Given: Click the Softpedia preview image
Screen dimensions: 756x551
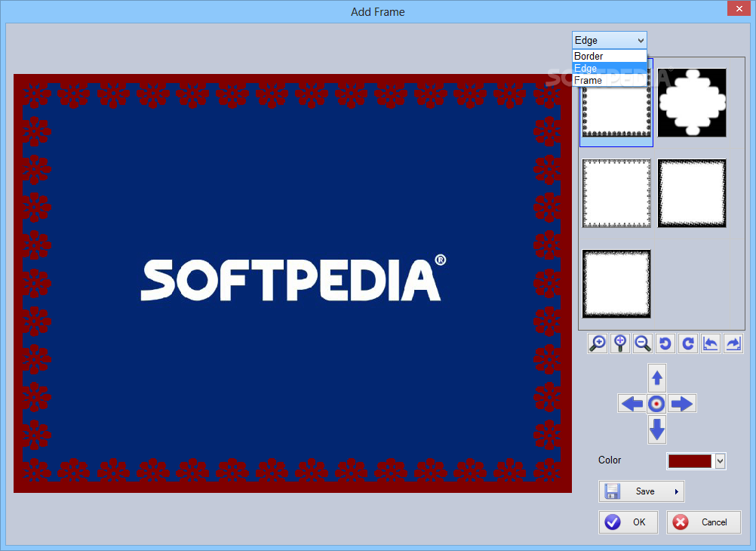Looking at the screenshot, I should coord(293,283).
